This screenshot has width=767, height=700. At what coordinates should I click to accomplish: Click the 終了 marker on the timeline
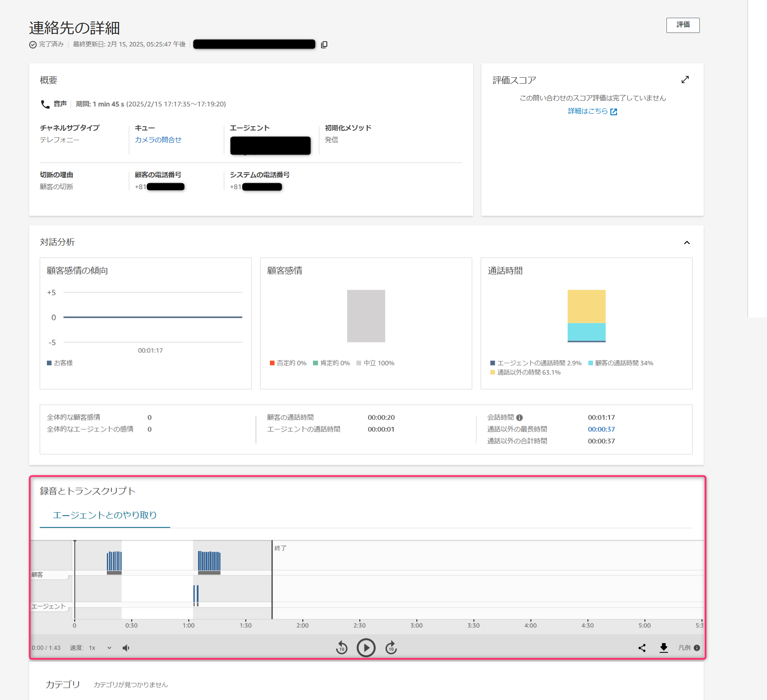pyautogui.click(x=280, y=548)
